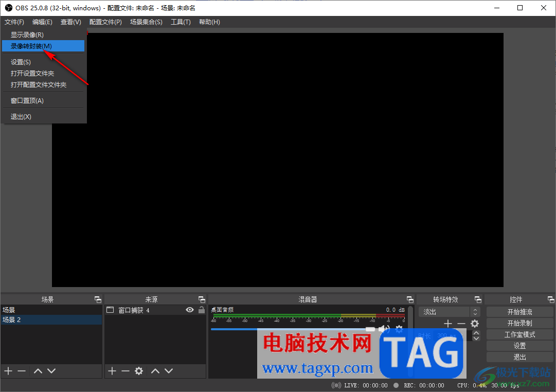Select 场景 2 in scenes list

tap(51, 319)
